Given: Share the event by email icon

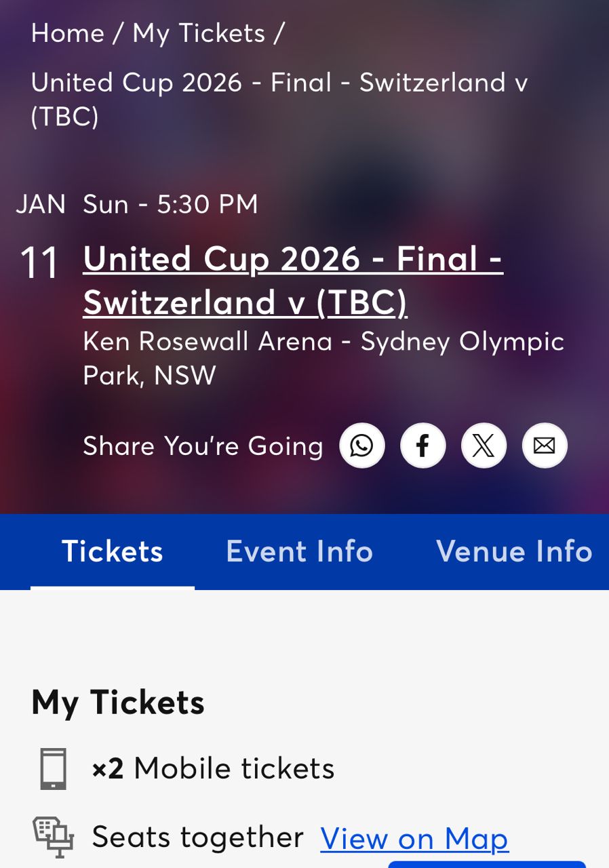Looking at the screenshot, I should pyautogui.click(x=545, y=446).
